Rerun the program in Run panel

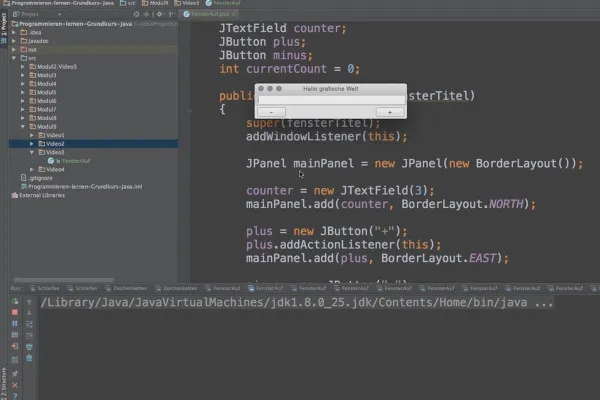[x=15, y=302]
